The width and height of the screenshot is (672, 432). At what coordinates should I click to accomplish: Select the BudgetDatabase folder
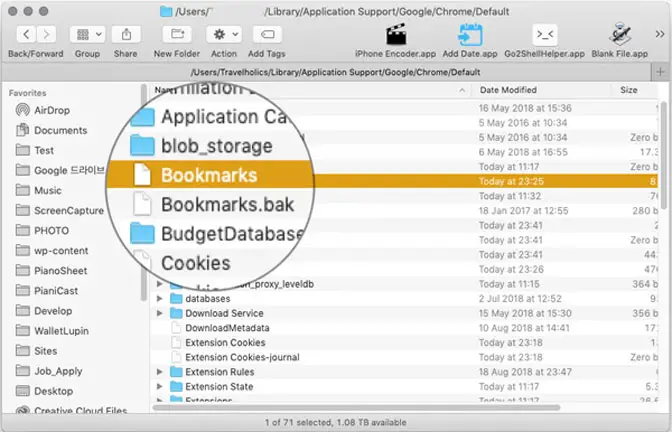(x=216, y=234)
